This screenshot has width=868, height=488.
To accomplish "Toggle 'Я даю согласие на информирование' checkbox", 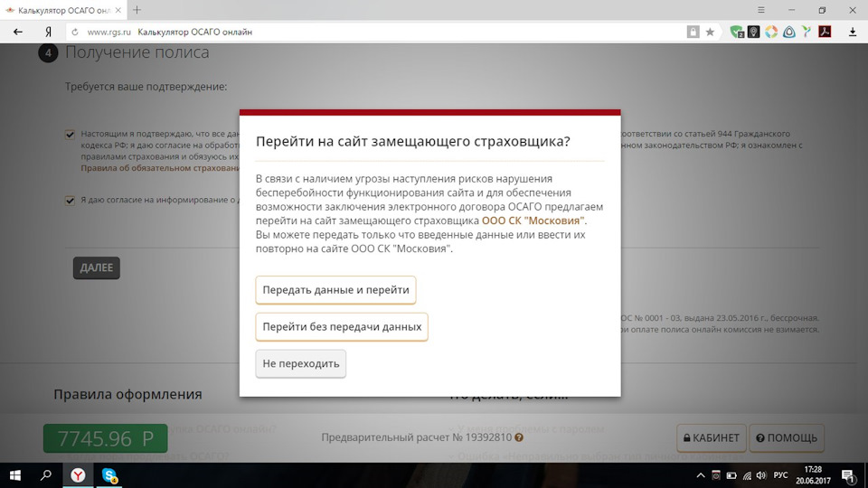I will (x=70, y=201).
